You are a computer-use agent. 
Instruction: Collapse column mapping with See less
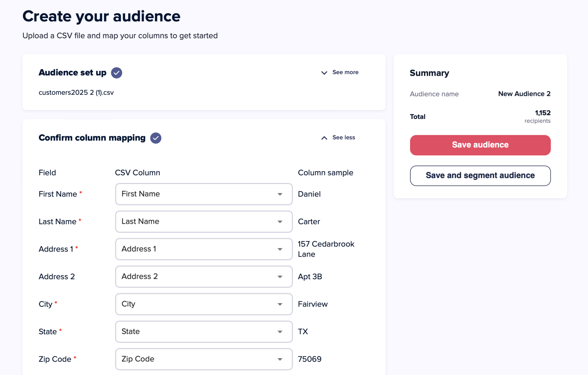(x=338, y=138)
